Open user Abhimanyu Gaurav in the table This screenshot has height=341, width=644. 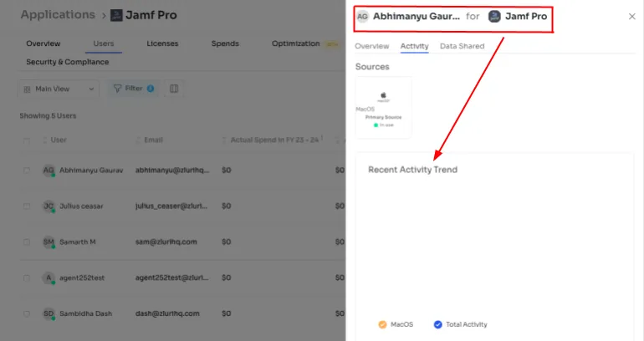tap(91, 170)
